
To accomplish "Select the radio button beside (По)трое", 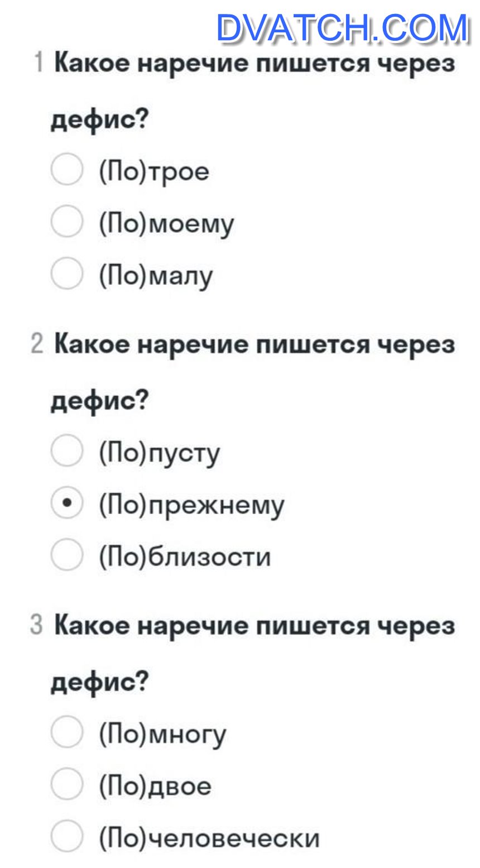I will coord(67,170).
